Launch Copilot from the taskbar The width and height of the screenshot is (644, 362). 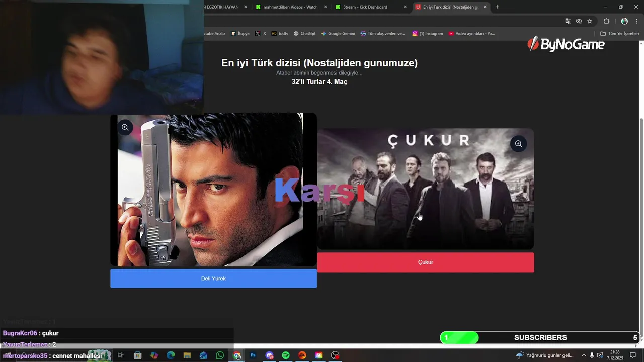point(154,355)
